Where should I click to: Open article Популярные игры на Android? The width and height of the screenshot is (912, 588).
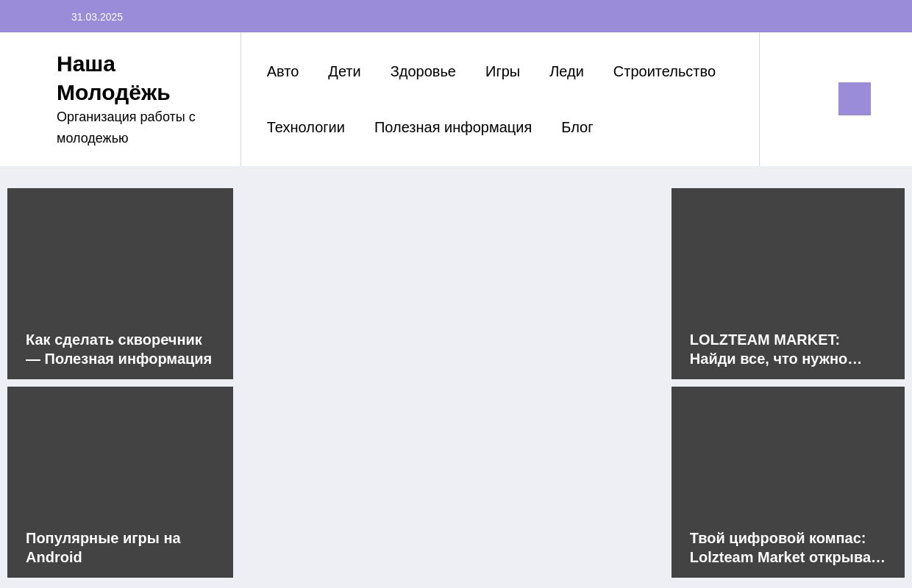tap(103, 548)
